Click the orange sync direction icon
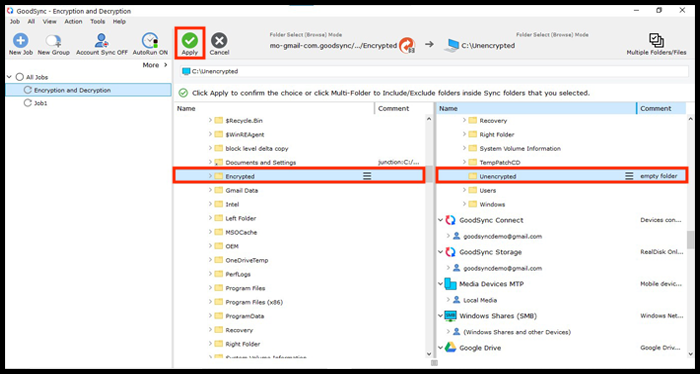700x374 pixels. 407,46
